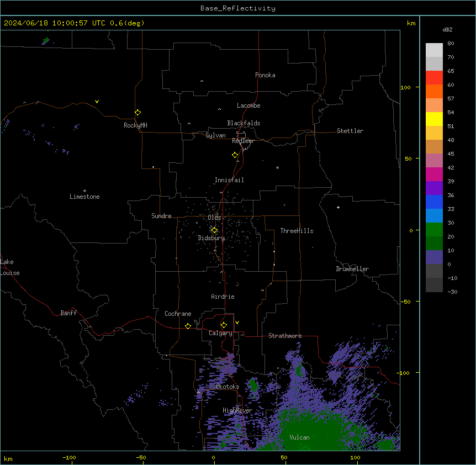Select the Drumheller label
Viewport: 476px width, 465px height.
pos(352,269)
